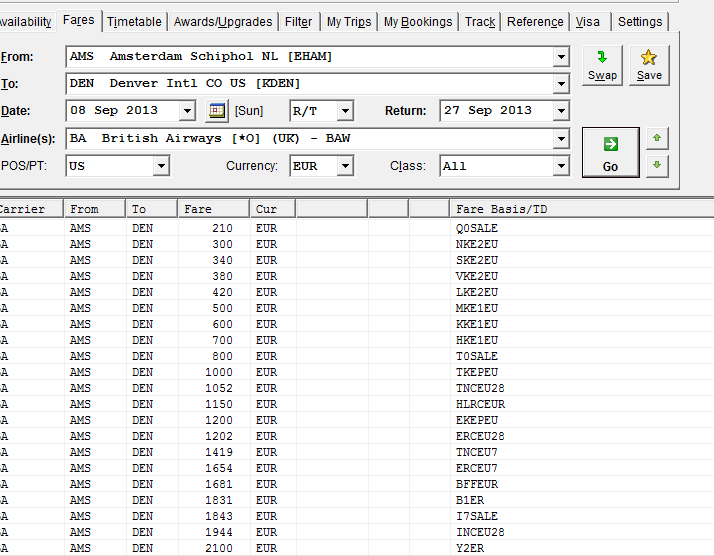Click the 210 fare amount

tap(222, 228)
